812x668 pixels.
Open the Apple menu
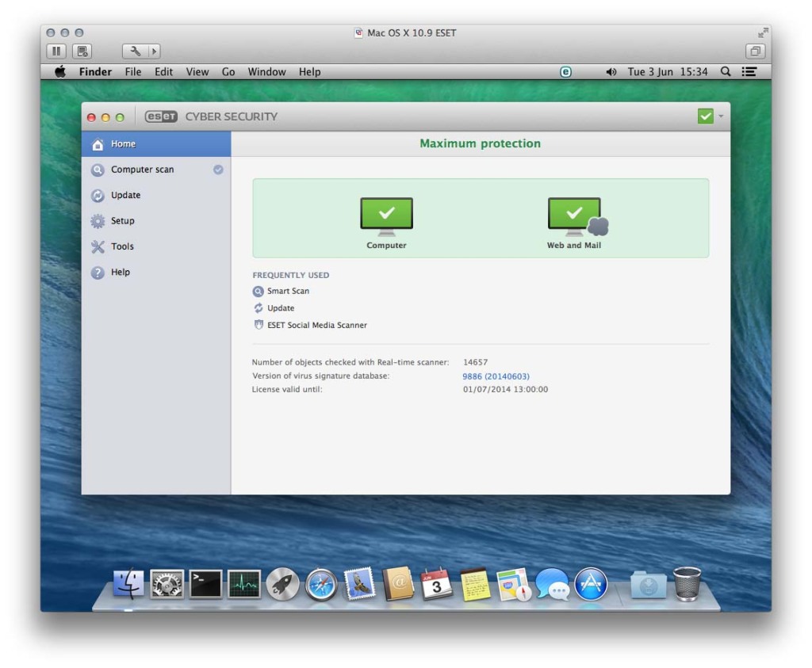(60, 72)
